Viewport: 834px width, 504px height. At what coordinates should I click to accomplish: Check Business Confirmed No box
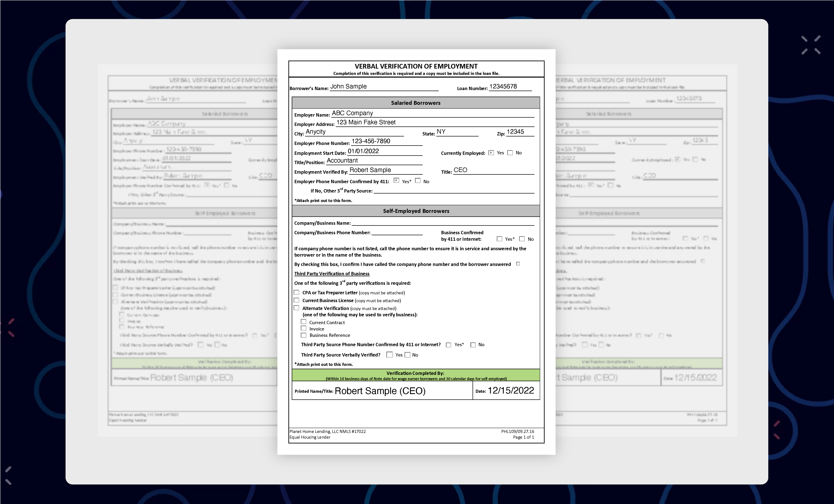[522, 239]
